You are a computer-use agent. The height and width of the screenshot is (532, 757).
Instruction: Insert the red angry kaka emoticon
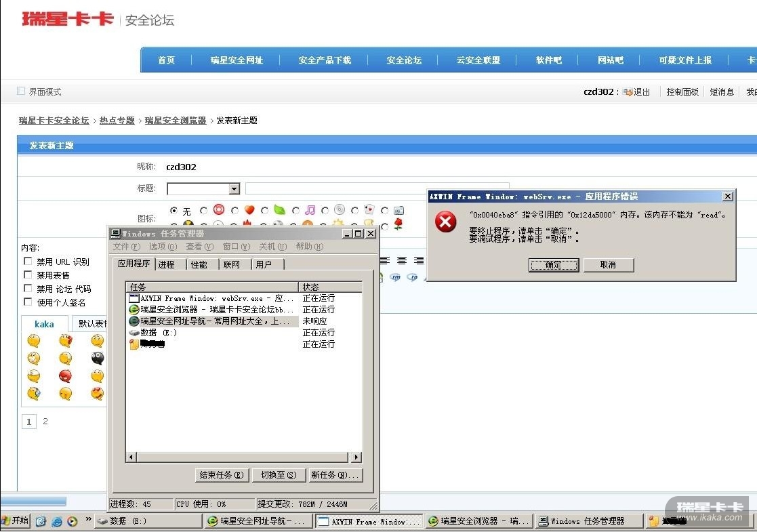click(x=65, y=375)
